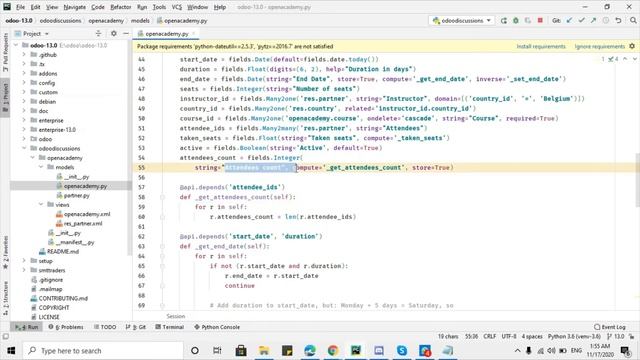The image size is (640, 360).
Task: Open Task View on taskbar
Action: (x=217, y=351)
